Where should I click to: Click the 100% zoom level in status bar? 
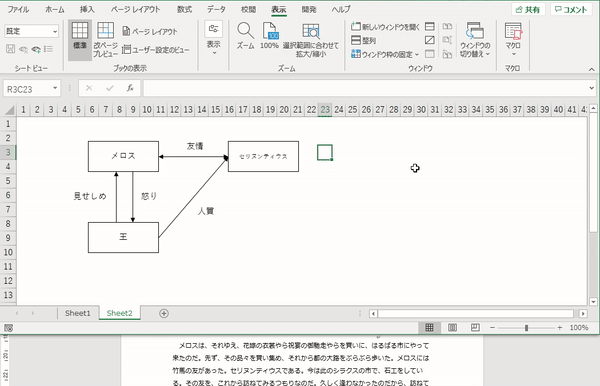pyautogui.click(x=579, y=328)
